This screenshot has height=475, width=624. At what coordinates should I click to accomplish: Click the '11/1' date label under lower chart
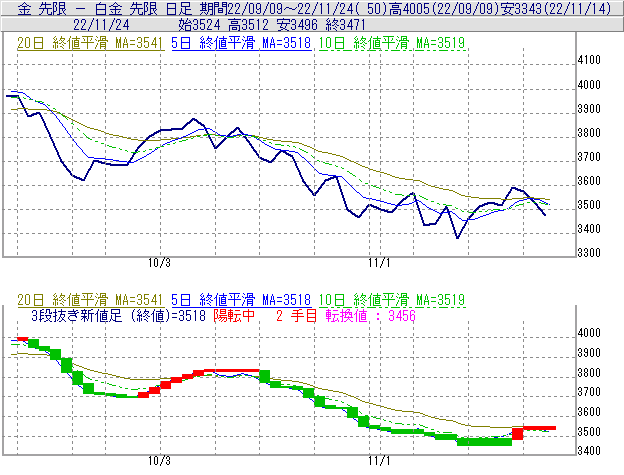(379, 461)
